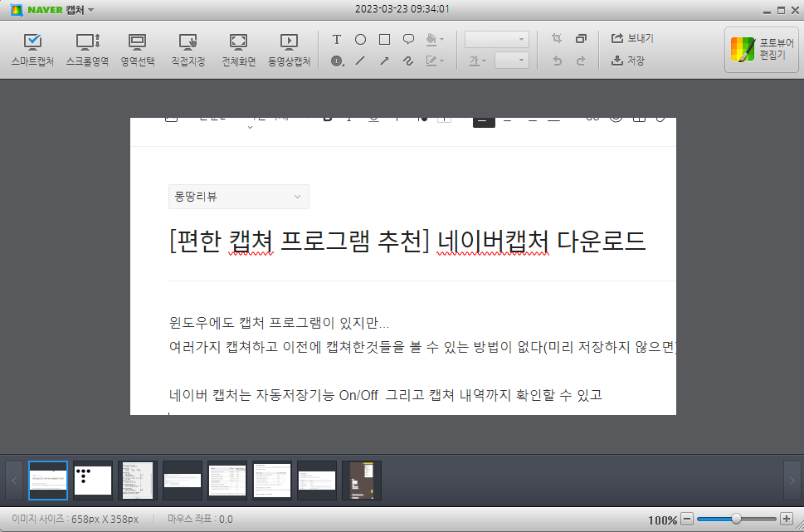Decrease zoom with the minus button
The height and width of the screenshot is (532, 804).
[687, 520]
